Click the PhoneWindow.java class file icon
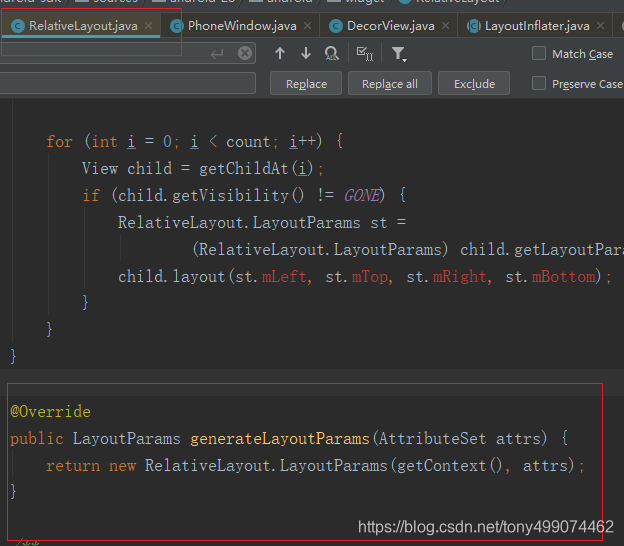The width and height of the screenshot is (624, 546). pos(177,26)
